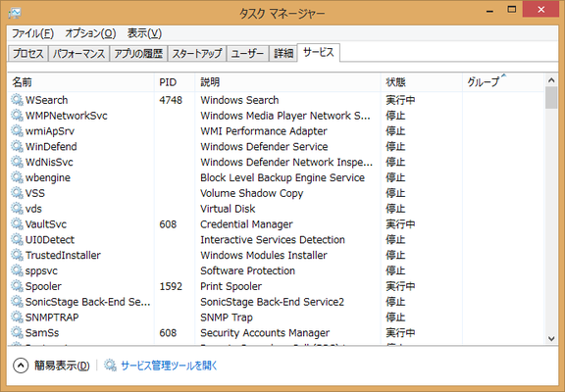Screen dimensions: 565x392
Task: Click the gear icon beside vds
Action: [17, 208]
